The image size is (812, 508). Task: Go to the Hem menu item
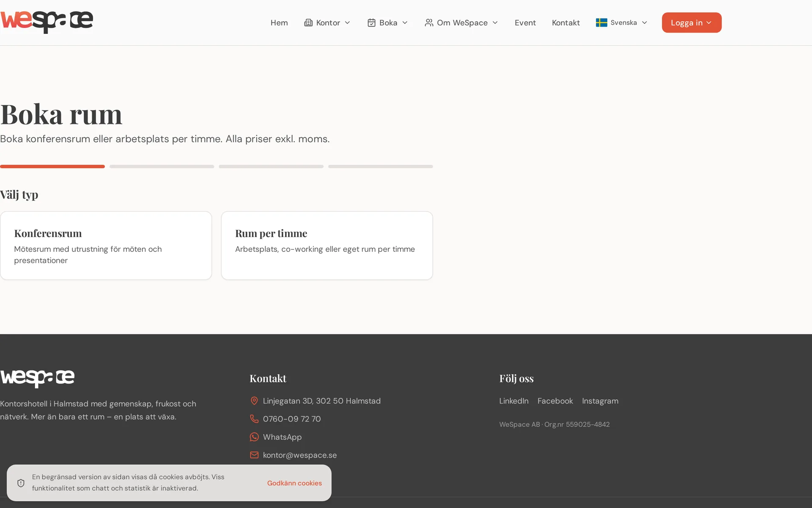279,22
